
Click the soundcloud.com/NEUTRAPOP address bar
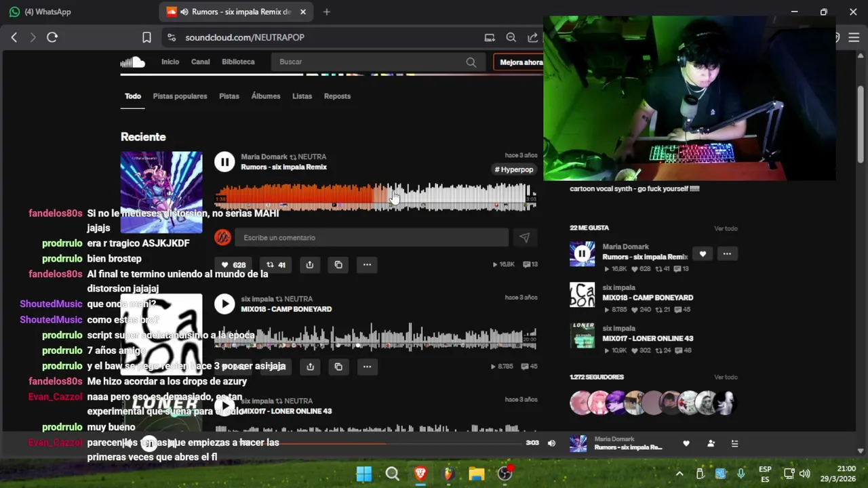coord(245,37)
